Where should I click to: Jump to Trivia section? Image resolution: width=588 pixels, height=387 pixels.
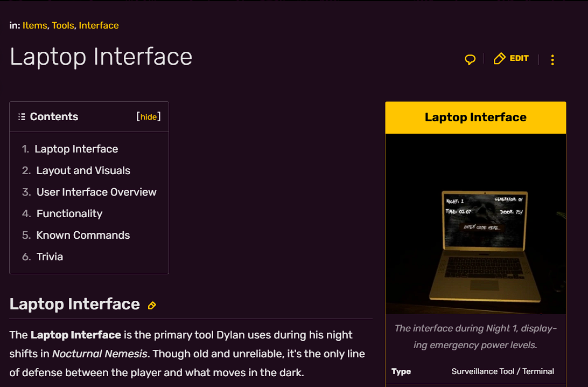(x=50, y=257)
